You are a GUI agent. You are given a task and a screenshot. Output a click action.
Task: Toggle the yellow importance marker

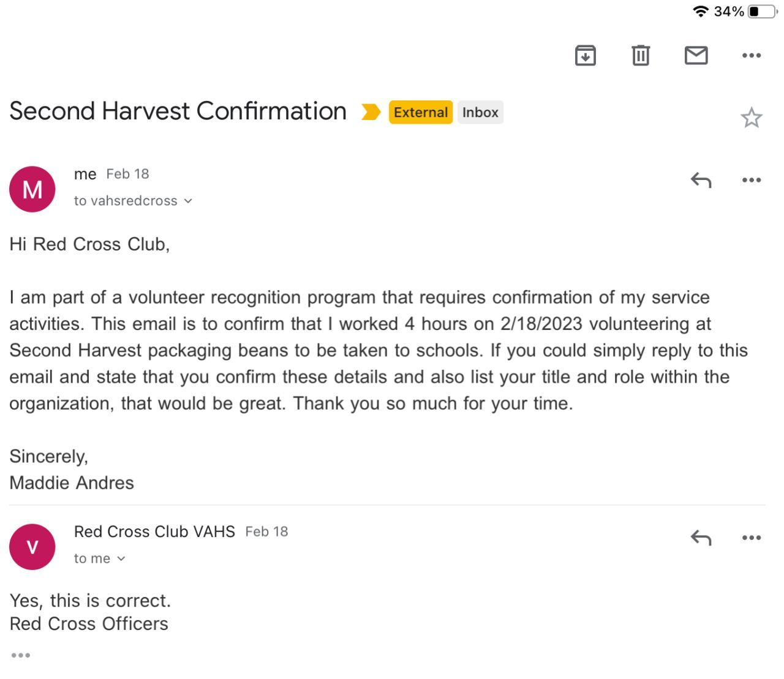(371, 112)
